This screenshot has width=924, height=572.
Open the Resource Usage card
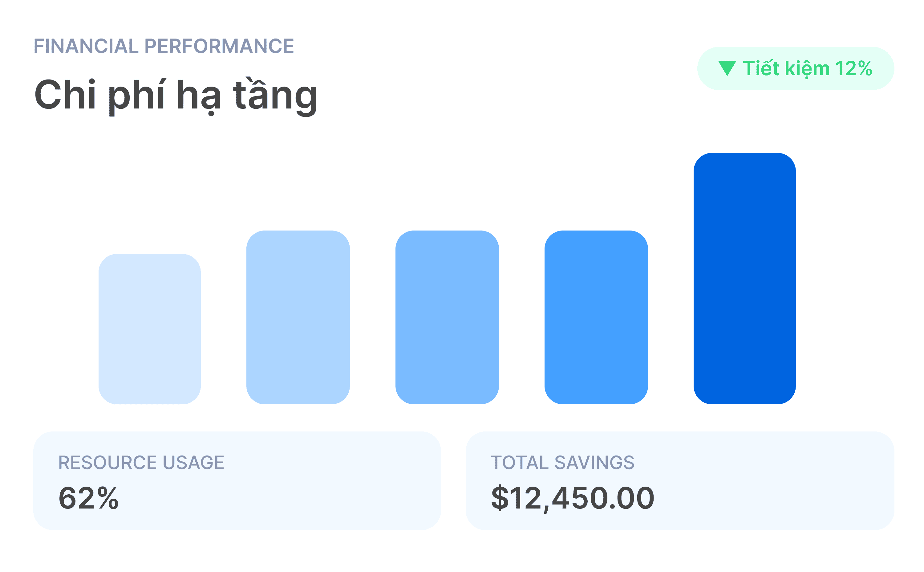point(237,480)
